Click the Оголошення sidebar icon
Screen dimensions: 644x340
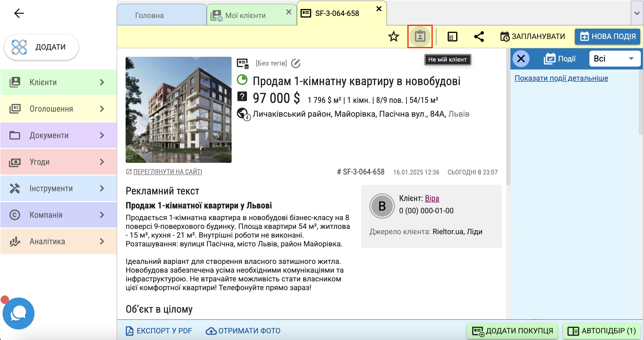[x=15, y=109]
